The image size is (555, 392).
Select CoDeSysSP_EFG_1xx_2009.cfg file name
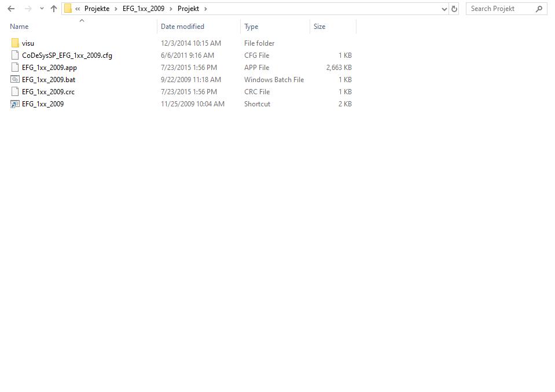coord(67,55)
